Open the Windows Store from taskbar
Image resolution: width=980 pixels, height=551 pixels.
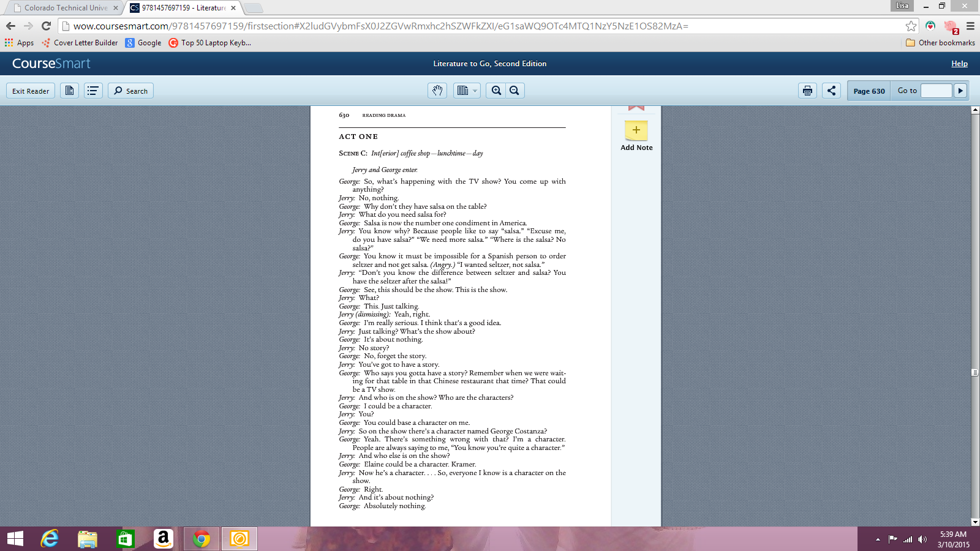(125, 539)
